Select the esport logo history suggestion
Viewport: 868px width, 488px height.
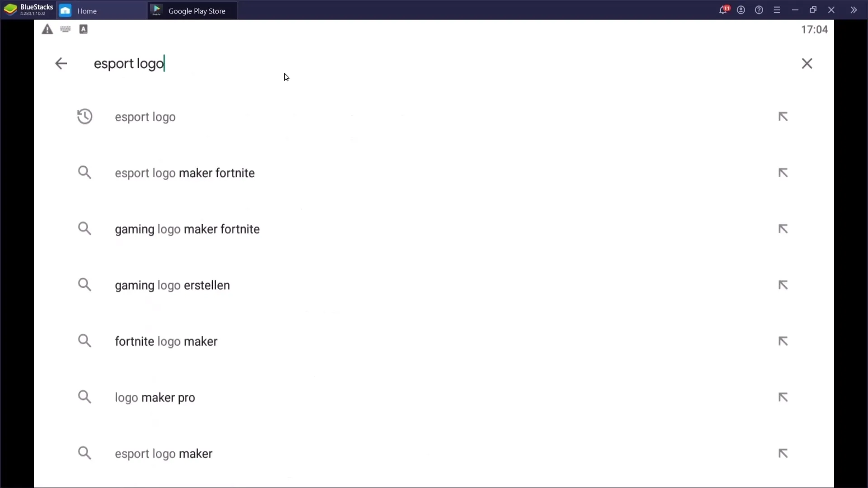(x=145, y=116)
